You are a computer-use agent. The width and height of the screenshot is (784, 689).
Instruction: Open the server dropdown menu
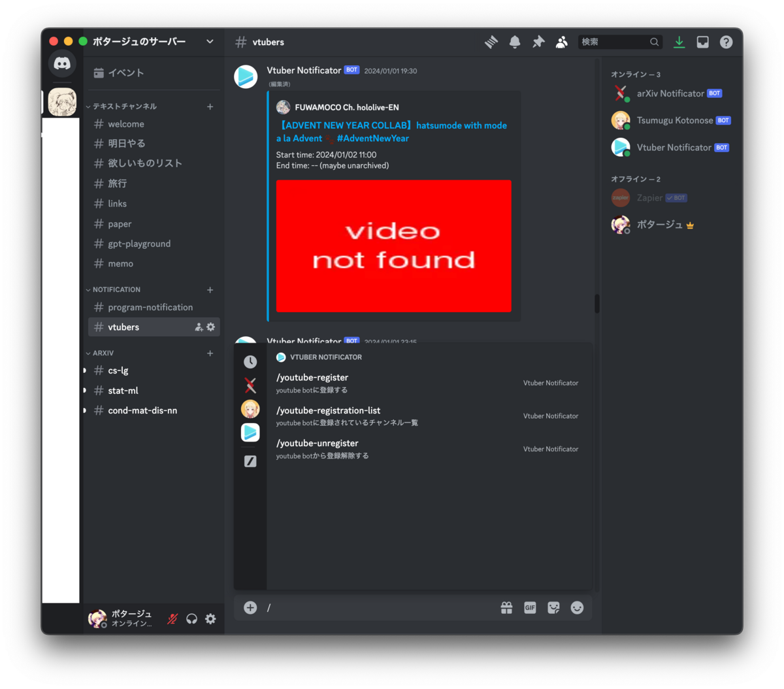click(x=210, y=40)
